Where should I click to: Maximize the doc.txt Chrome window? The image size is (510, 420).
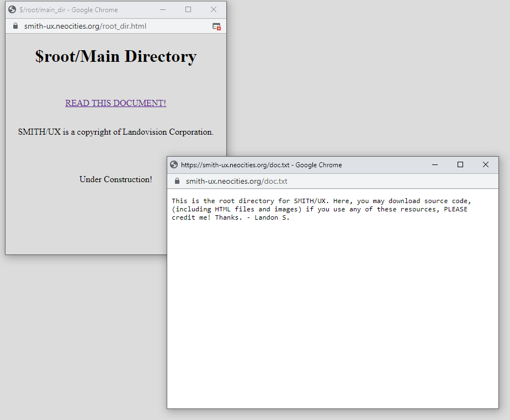[x=460, y=164]
